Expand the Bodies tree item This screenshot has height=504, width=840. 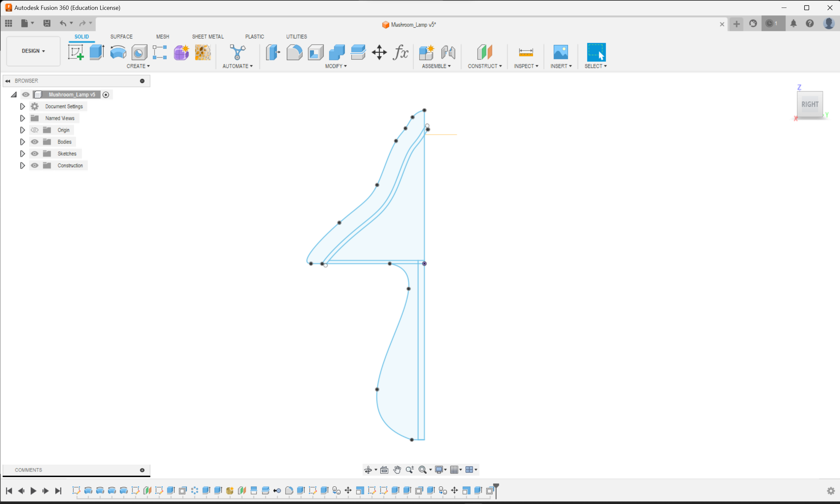(x=22, y=142)
